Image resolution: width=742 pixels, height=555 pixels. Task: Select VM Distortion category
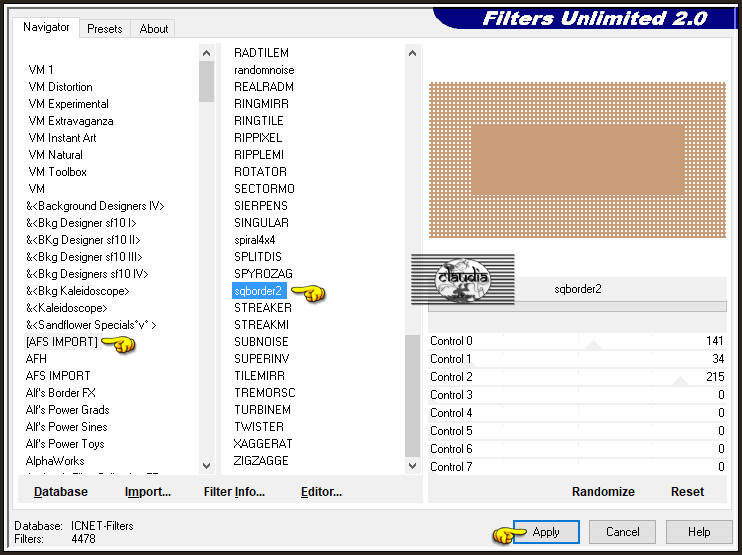(x=60, y=87)
